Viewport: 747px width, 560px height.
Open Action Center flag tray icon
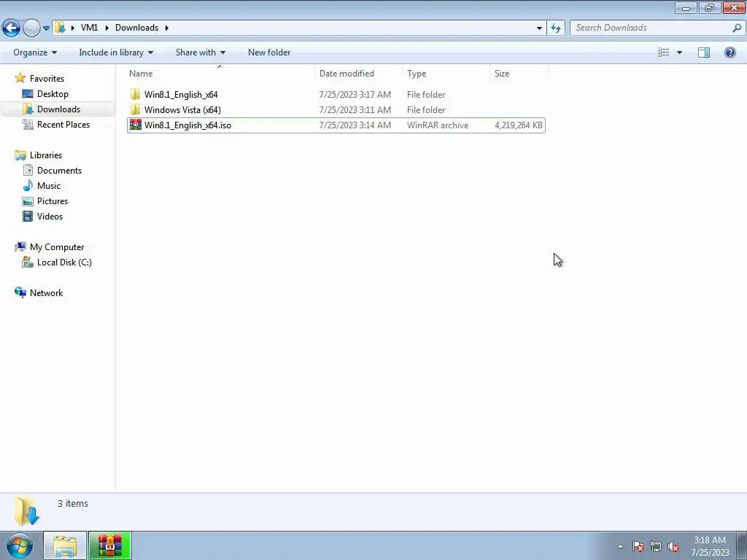(638, 546)
